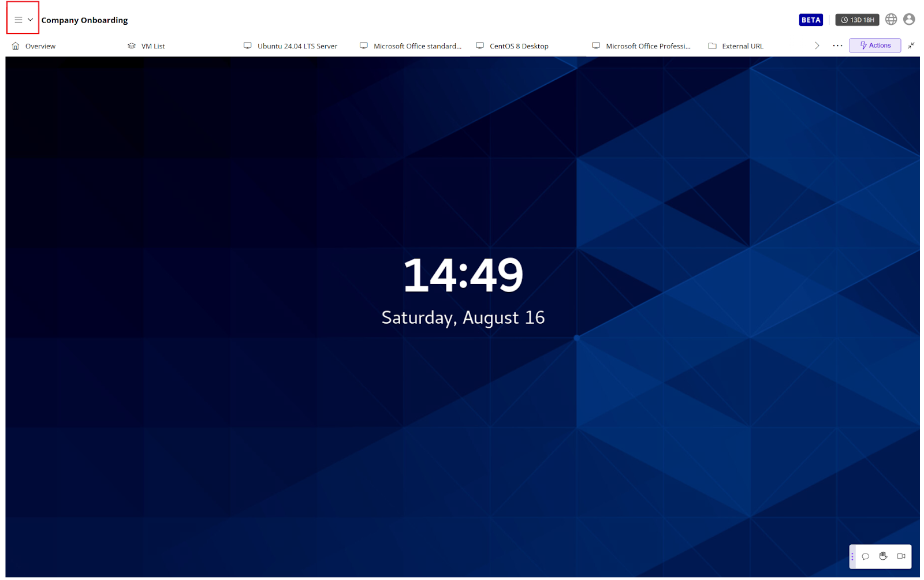This screenshot has height=580, width=924.
Task: Click the Actions button
Action: point(874,45)
